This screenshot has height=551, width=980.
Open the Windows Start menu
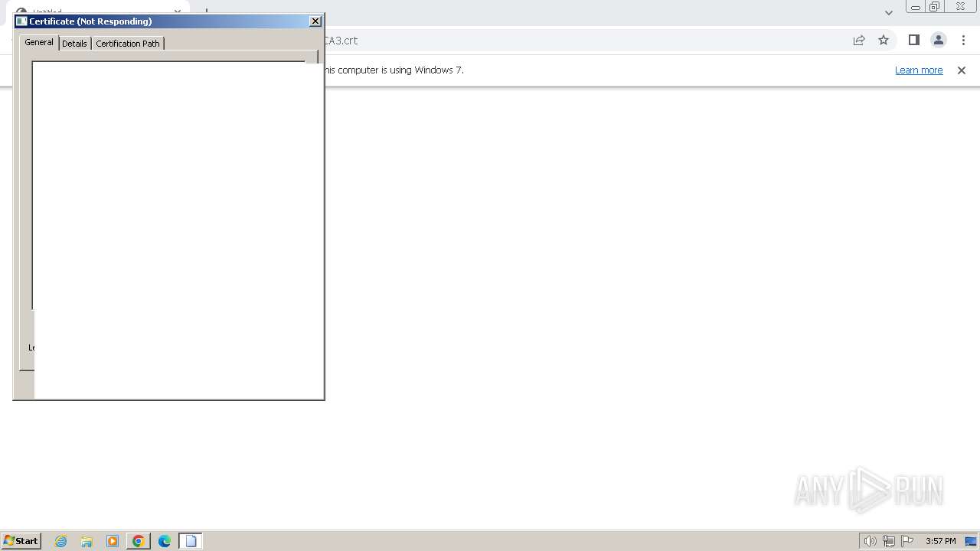(x=21, y=541)
